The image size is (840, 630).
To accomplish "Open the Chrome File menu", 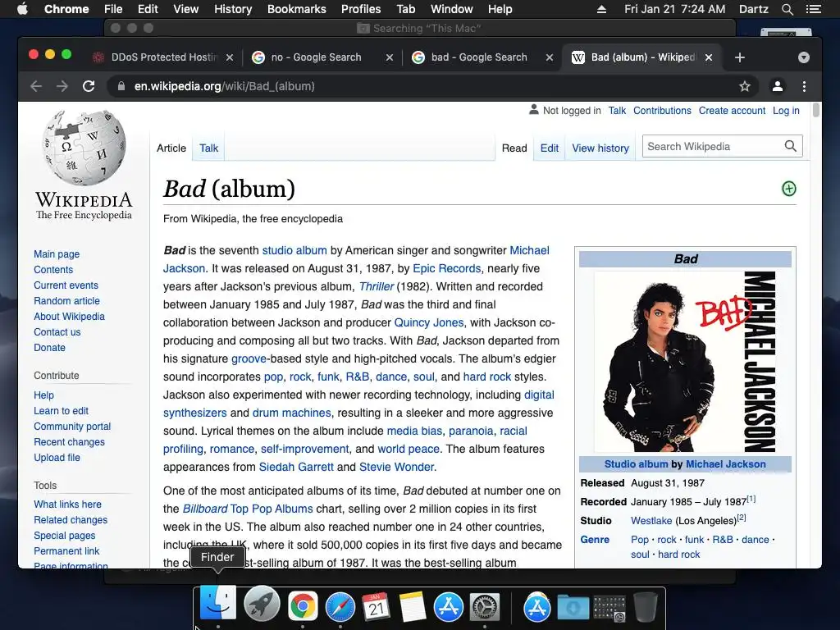I will click(x=113, y=9).
